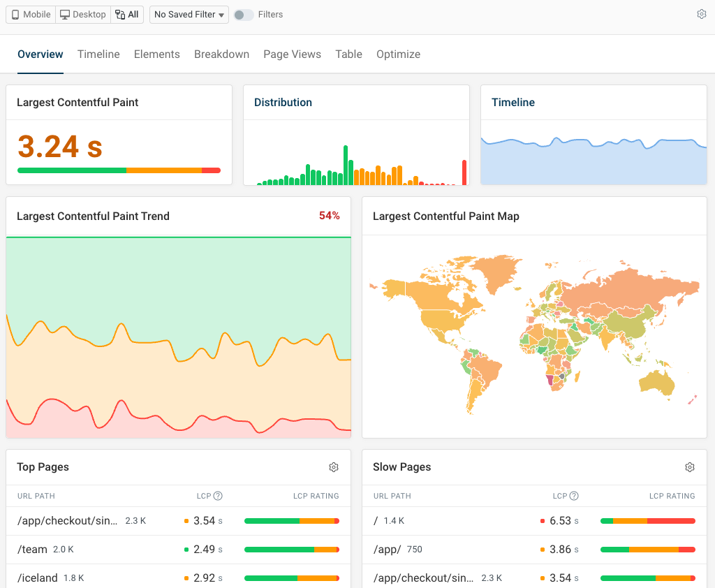The image size is (715, 588).
Task: Switch to the Breakdown tab
Action: pyautogui.click(x=221, y=54)
